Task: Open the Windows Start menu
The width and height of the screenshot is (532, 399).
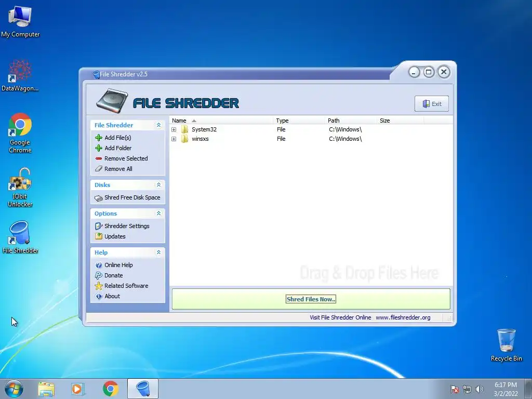Action: tap(14, 389)
